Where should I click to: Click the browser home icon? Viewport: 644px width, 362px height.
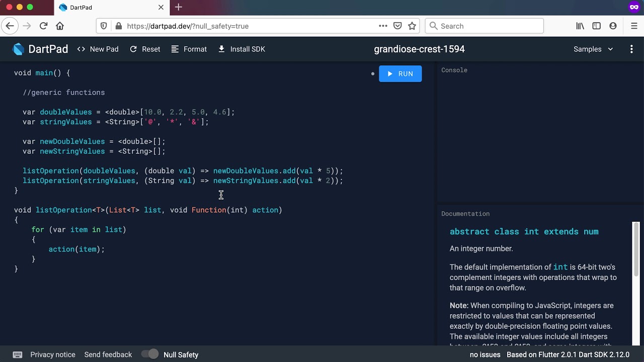[x=60, y=26]
